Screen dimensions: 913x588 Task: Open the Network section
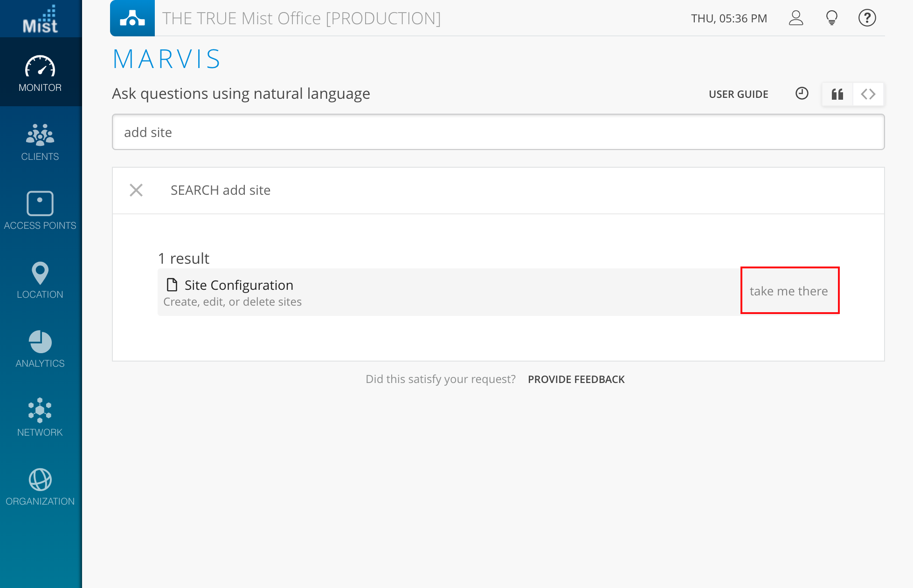coord(40,417)
